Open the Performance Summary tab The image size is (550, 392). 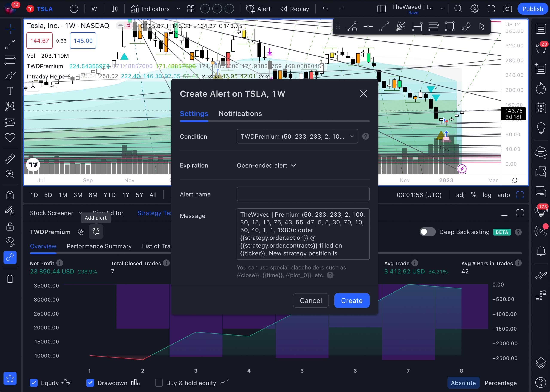(99, 246)
